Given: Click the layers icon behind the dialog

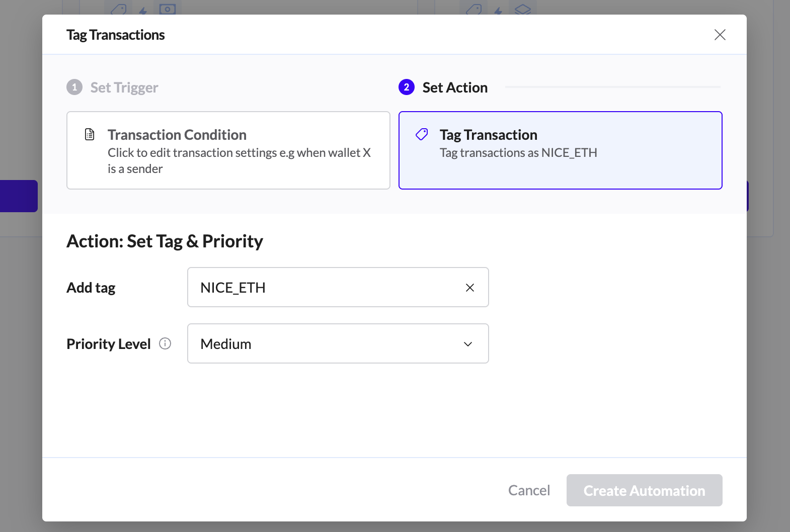Looking at the screenshot, I should [x=523, y=9].
